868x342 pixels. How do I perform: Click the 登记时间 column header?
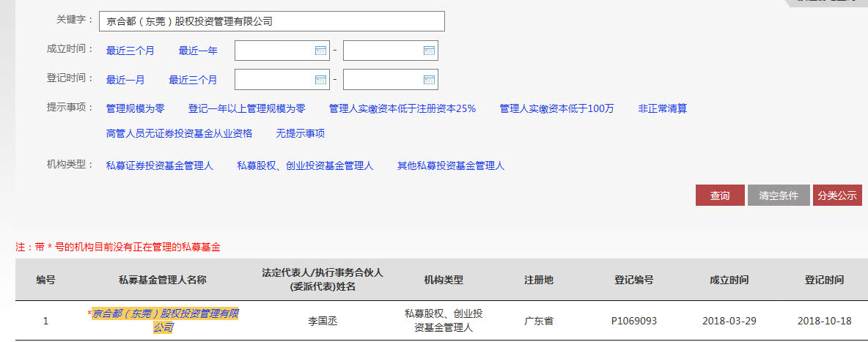coord(824,280)
